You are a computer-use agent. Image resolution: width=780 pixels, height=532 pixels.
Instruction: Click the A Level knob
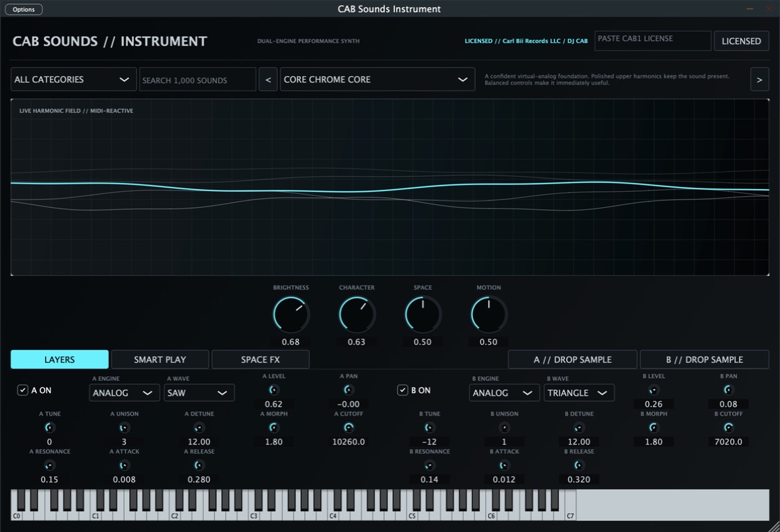coord(274,390)
